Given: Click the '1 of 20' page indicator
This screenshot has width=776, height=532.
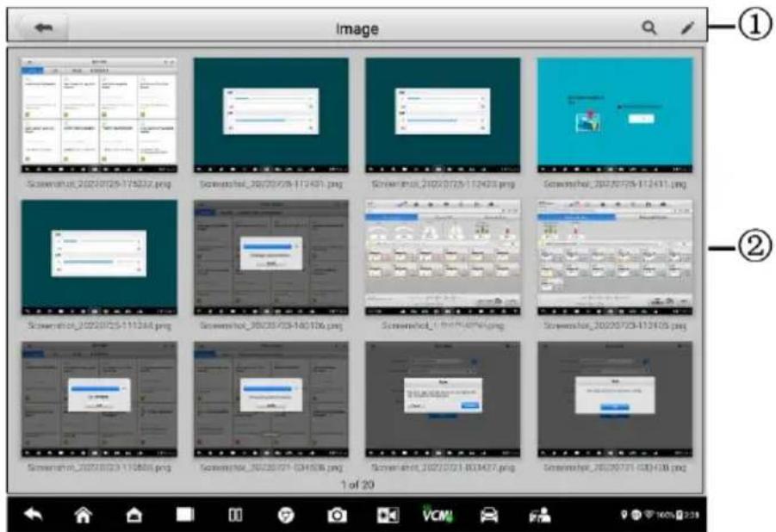Looking at the screenshot, I should 357,485.
